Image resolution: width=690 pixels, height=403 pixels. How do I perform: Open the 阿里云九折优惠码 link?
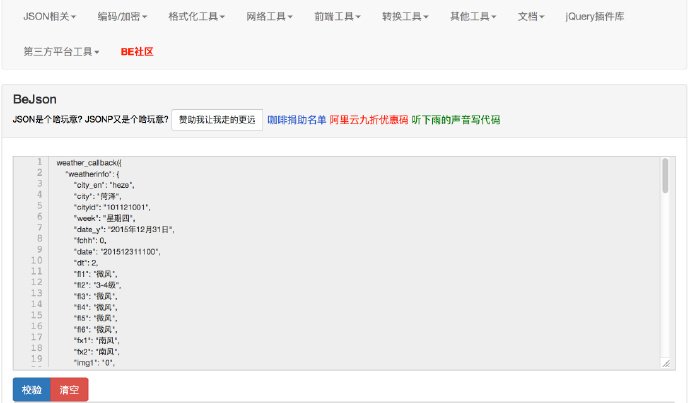tap(369, 120)
